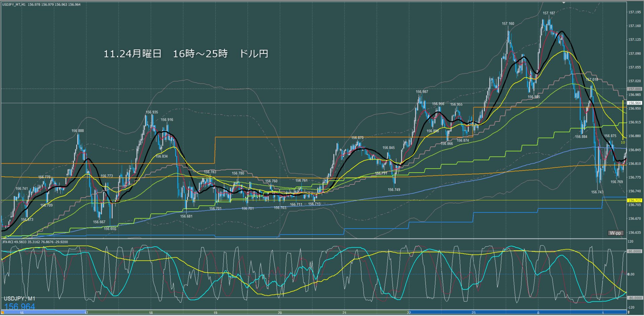This screenshot has width=644, height=316.
Task: Click the USDJPY_MT,M1 chart header text
Action: click(14, 4)
